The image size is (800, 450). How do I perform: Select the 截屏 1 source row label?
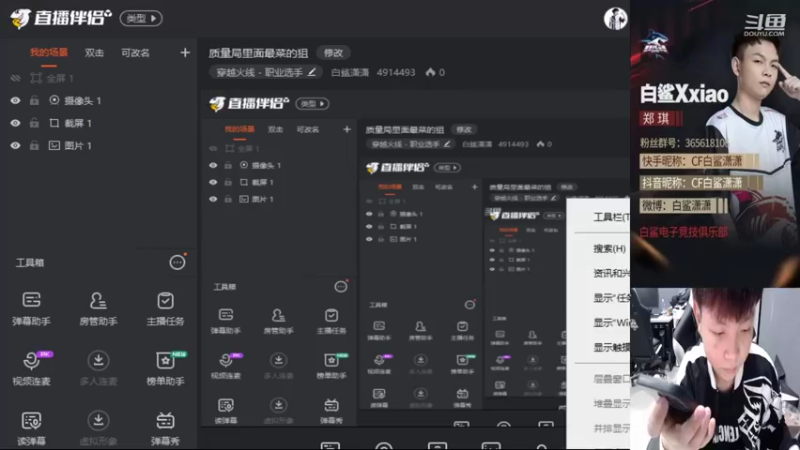[78, 123]
